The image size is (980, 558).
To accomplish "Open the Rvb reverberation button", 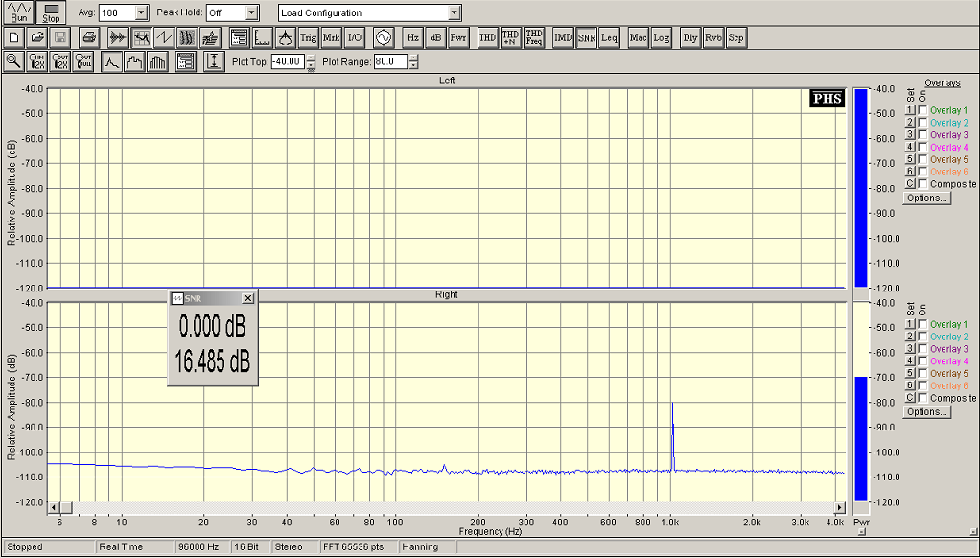I will pos(713,37).
